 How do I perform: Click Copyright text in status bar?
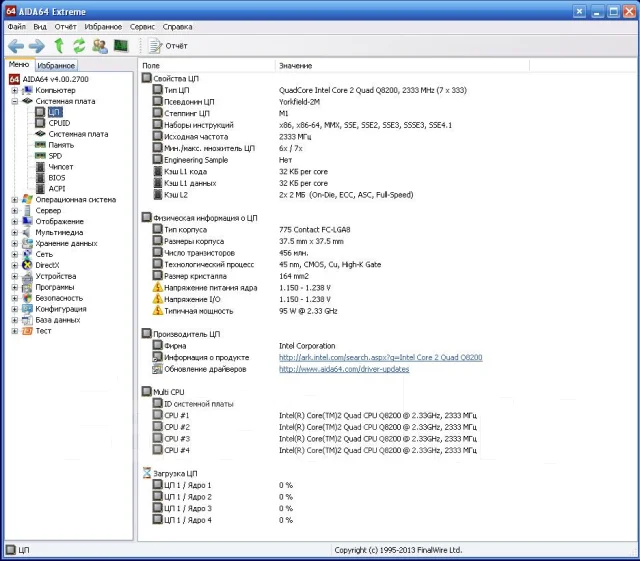click(x=398, y=550)
